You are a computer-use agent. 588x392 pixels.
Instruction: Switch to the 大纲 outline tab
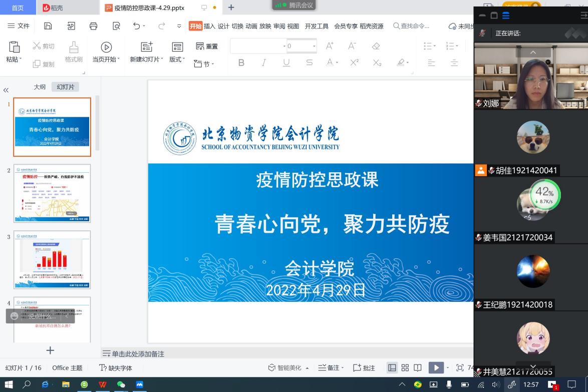coord(40,87)
